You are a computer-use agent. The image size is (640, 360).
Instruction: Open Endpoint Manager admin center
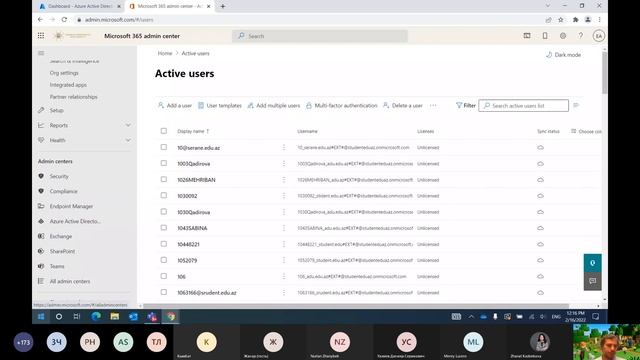[71, 207]
